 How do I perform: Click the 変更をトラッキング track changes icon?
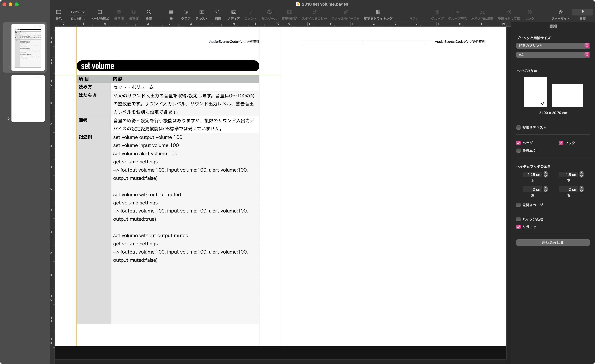pyautogui.click(x=378, y=12)
